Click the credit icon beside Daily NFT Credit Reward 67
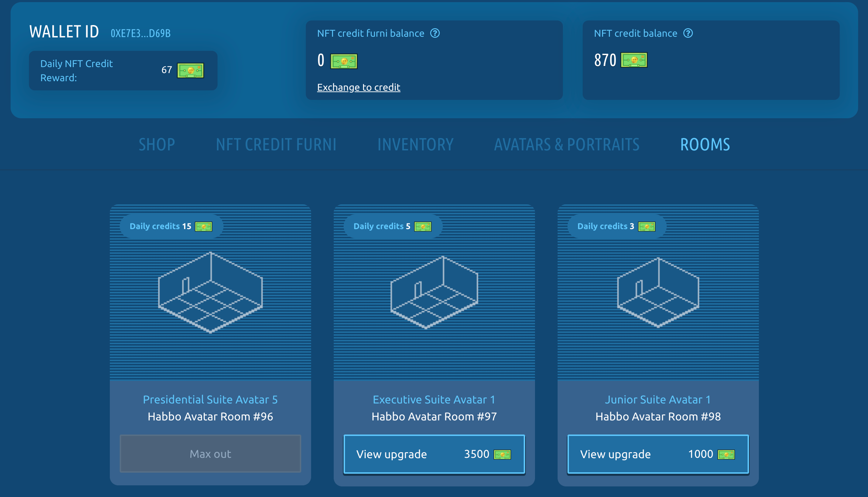Screen dimensions: 868x497 click(x=190, y=71)
